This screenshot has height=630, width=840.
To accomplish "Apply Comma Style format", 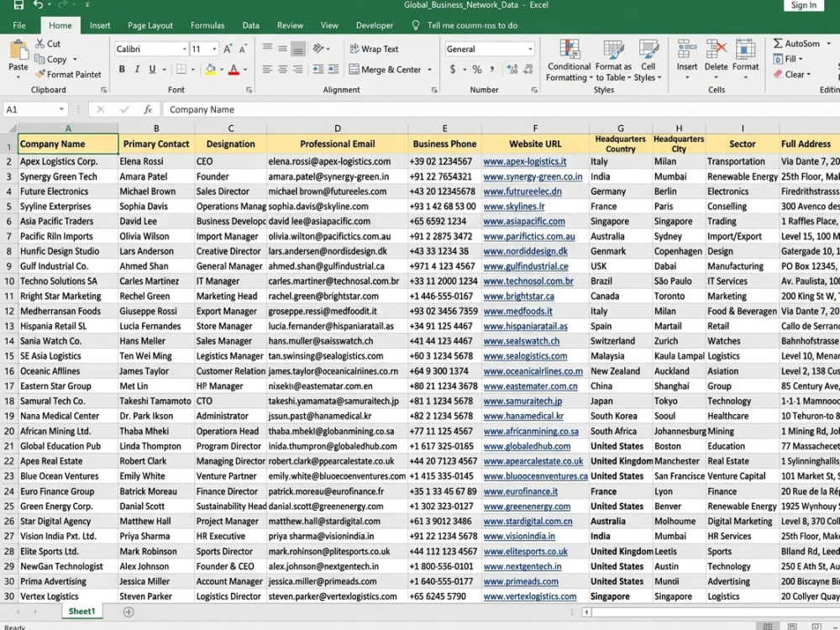I will pyautogui.click(x=492, y=69).
